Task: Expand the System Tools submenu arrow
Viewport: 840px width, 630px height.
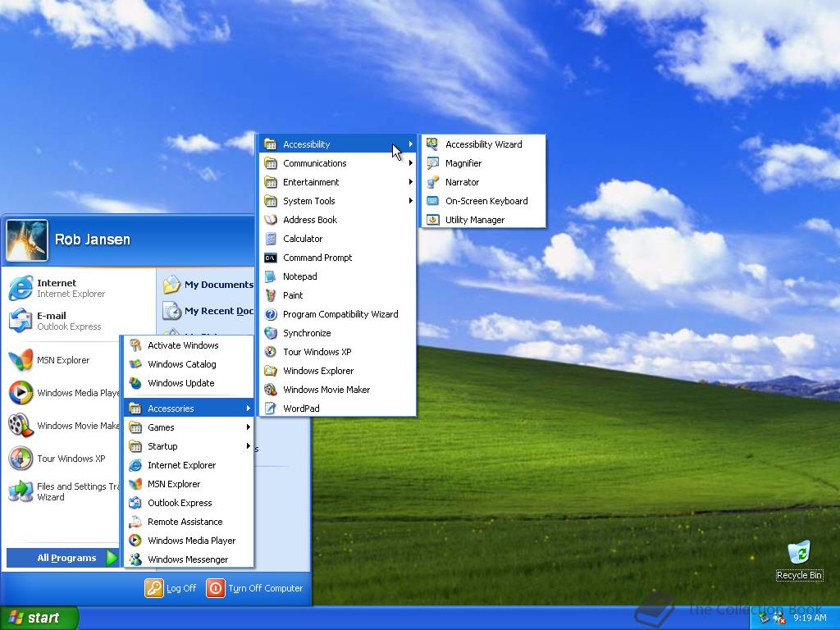Action: 410,201
